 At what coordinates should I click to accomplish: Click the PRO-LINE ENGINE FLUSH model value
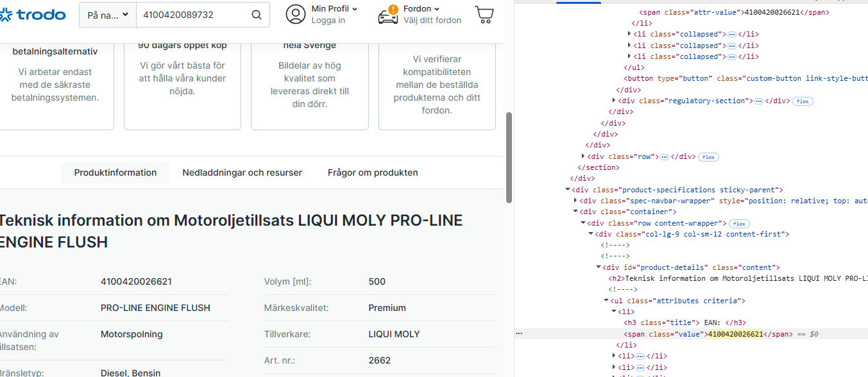(155, 308)
